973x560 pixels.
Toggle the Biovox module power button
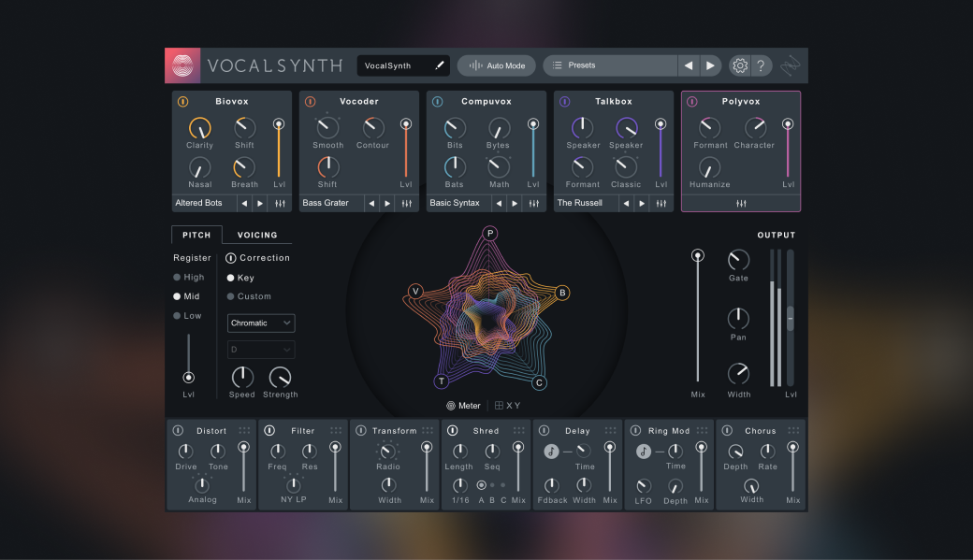(x=183, y=101)
